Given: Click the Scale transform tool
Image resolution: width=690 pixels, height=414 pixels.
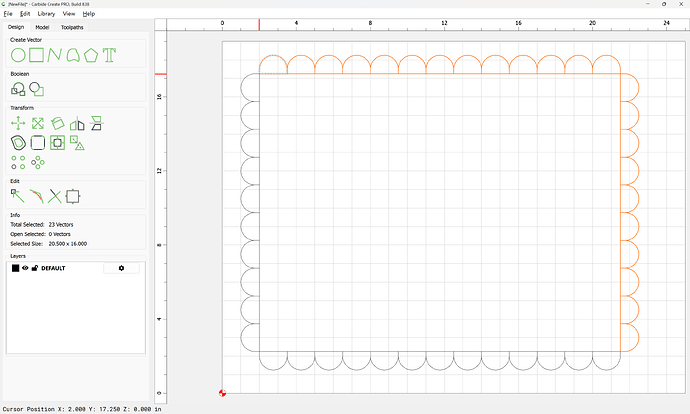Looking at the screenshot, I should tap(37, 123).
